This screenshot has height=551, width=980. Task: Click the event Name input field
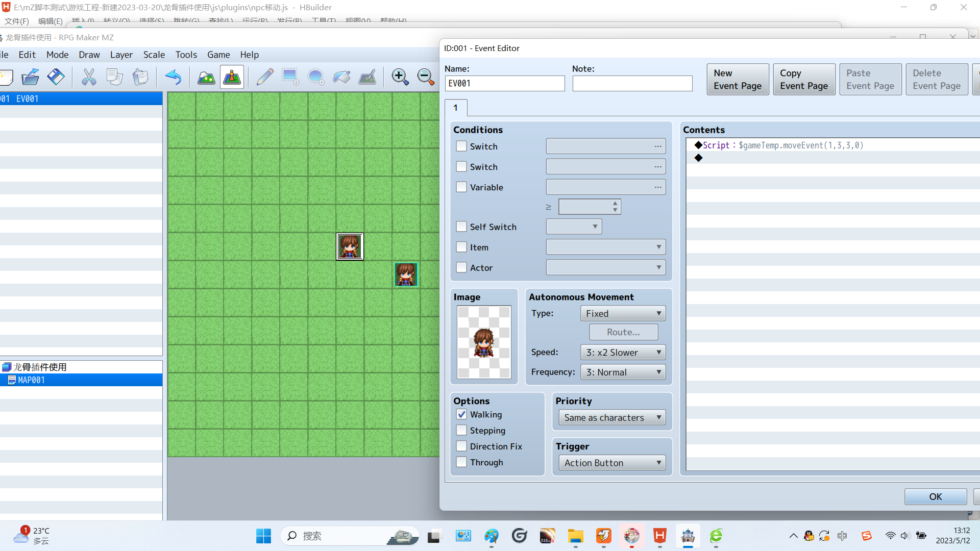click(505, 83)
